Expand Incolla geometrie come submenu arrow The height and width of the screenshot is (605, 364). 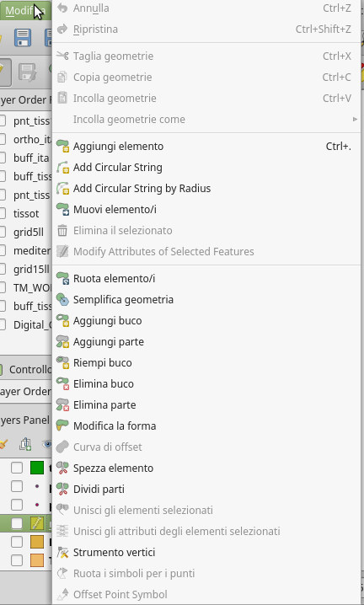tap(355, 119)
